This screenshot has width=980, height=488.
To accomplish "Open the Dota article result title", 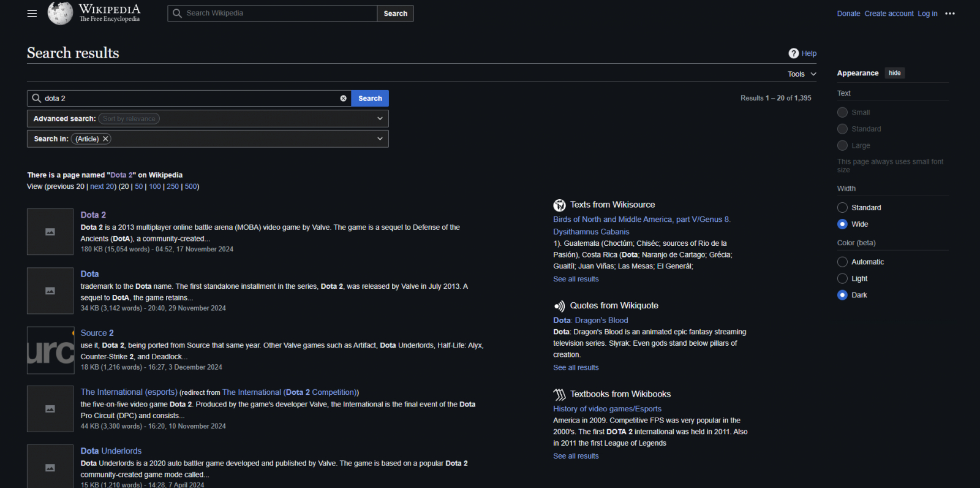I will [x=89, y=274].
